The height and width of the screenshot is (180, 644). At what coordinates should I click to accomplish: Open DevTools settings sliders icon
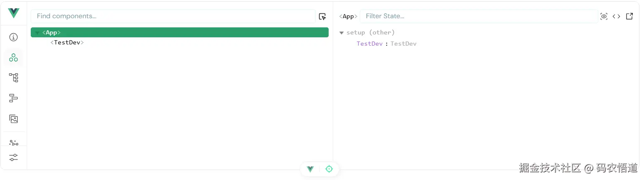(14, 158)
